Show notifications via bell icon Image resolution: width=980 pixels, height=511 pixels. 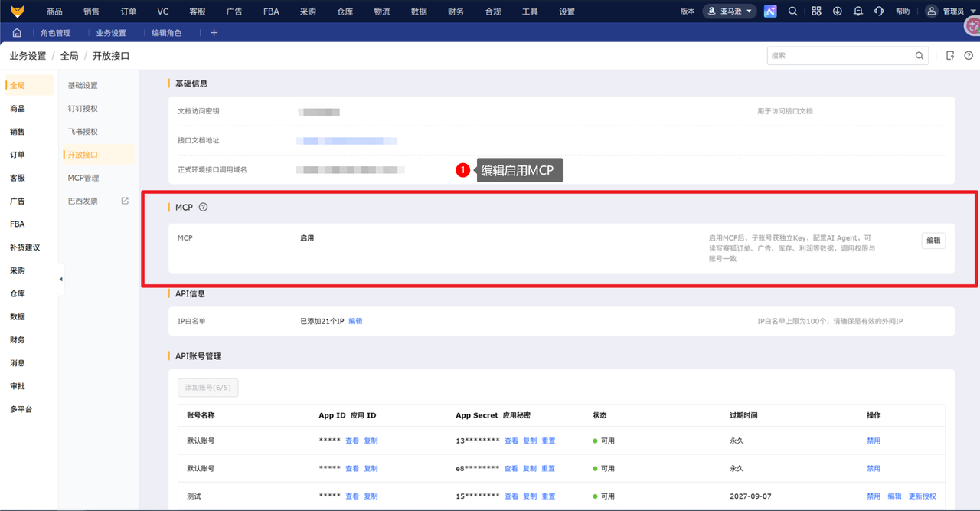[857, 11]
